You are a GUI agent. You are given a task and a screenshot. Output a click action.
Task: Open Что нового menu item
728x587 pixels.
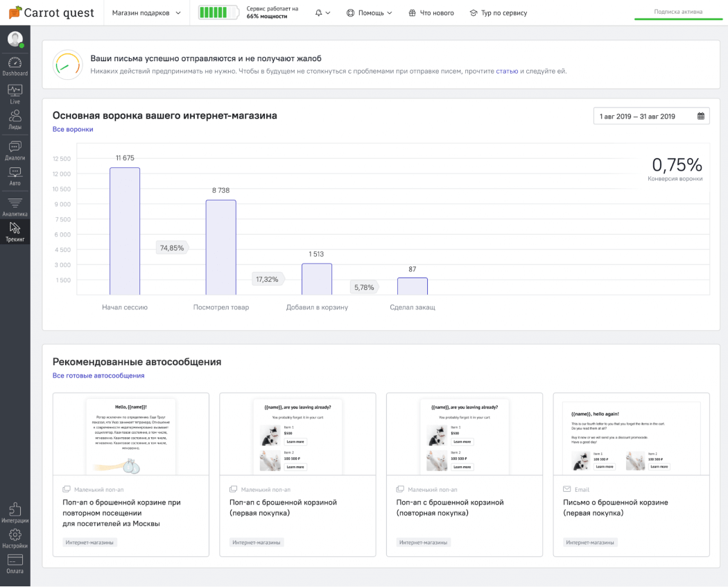431,12
